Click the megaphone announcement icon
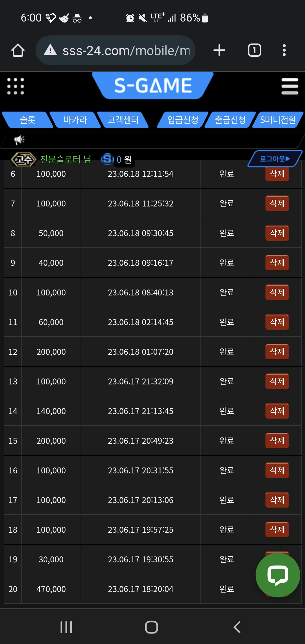The height and width of the screenshot is (644, 305). 19,140
